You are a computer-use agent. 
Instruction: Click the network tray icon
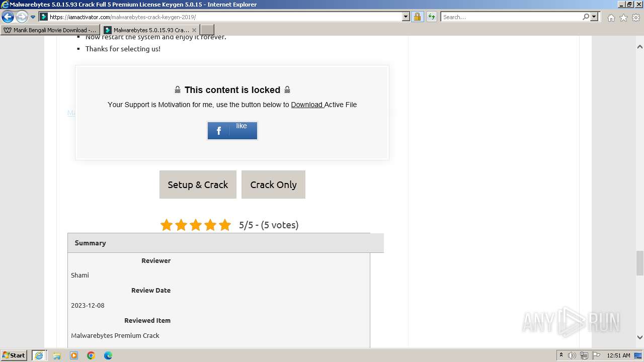(x=584, y=355)
